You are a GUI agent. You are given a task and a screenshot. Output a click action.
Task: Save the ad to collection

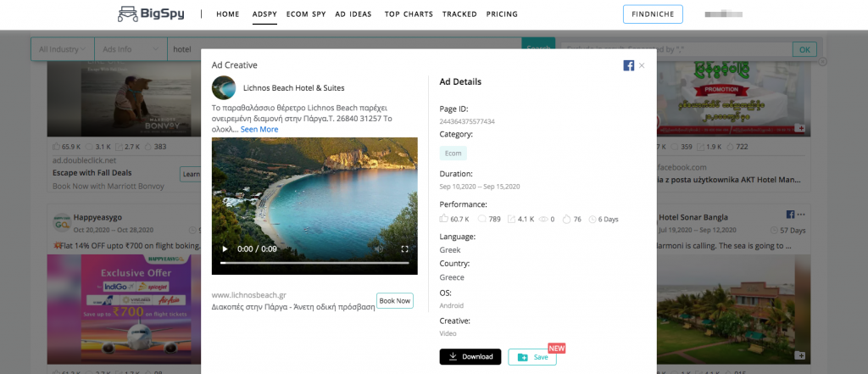(x=532, y=357)
